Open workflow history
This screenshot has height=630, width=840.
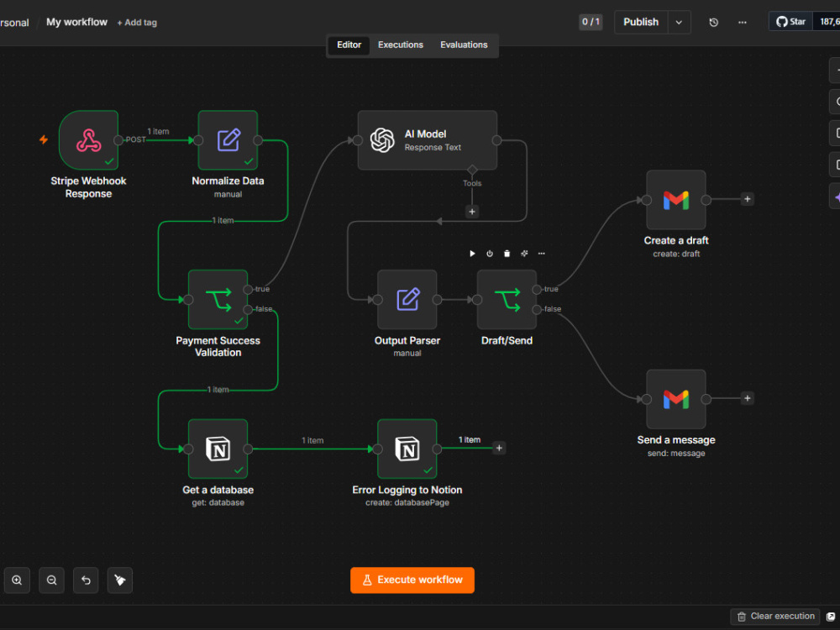click(713, 23)
